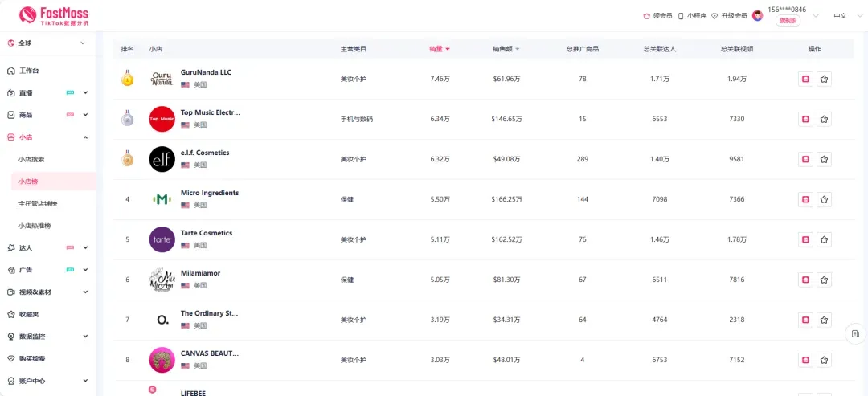The image size is (868, 396).
Task: Toggle favorite star for Tarte Cosmetics
Action: coord(824,239)
